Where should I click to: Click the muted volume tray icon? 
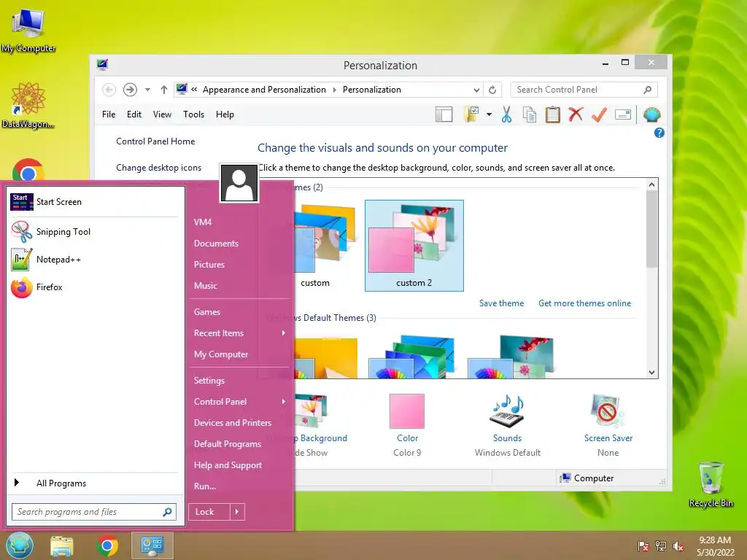coord(678,546)
